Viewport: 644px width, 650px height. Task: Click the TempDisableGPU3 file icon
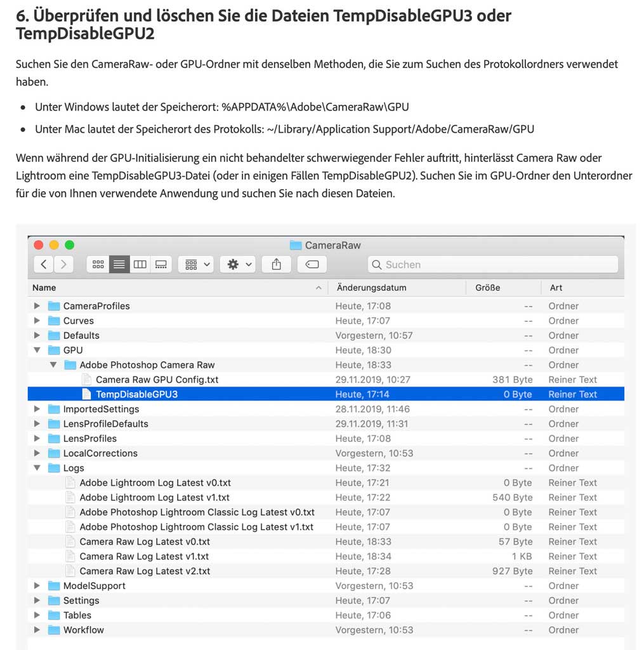[x=87, y=394]
